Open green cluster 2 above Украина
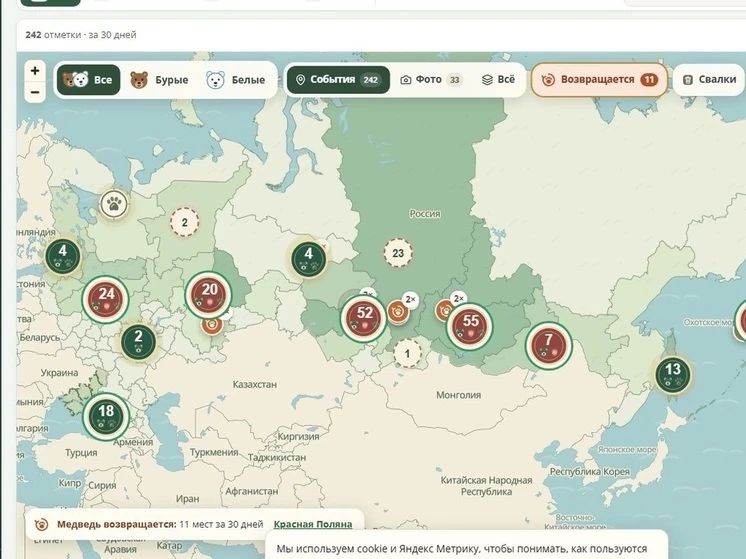Screen dimensions: 746x559 (138, 342)
